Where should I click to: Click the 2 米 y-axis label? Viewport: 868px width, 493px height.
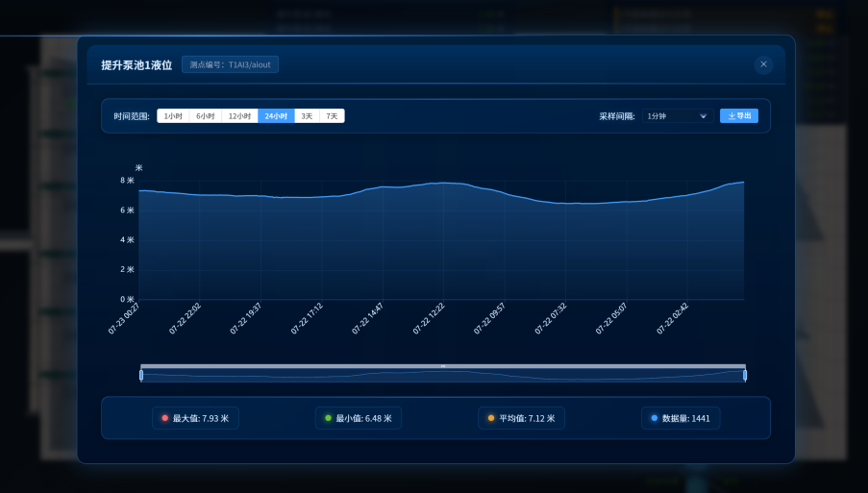tap(127, 269)
